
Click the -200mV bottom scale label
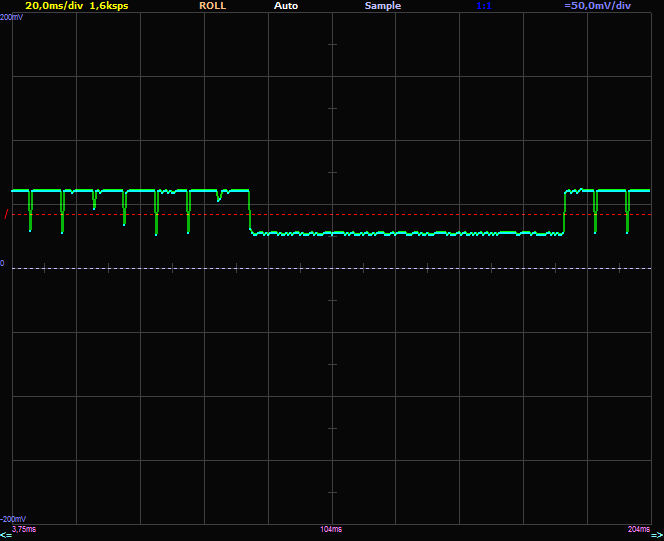click(x=14, y=519)
